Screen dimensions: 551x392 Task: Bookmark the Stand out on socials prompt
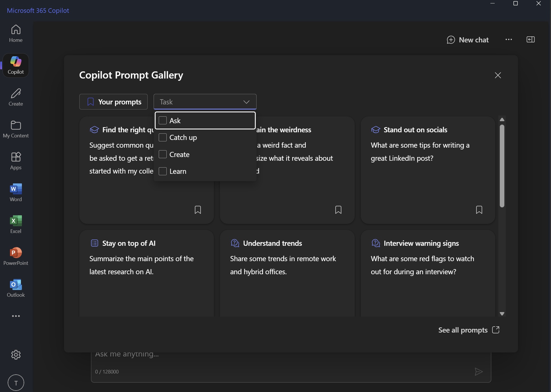point(479,210)
